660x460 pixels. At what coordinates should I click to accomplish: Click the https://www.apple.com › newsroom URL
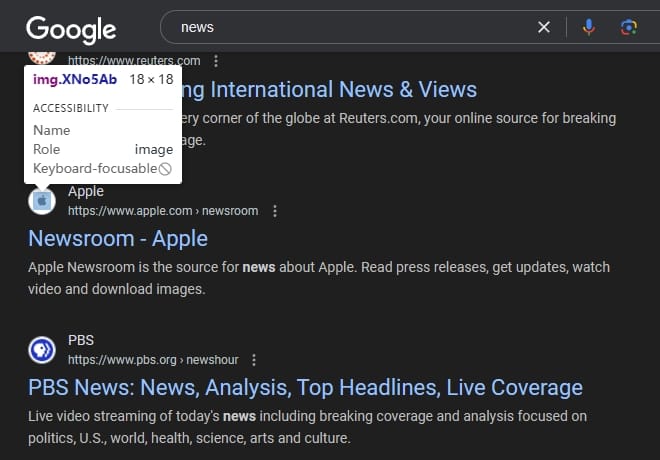[x=163, y=211]
